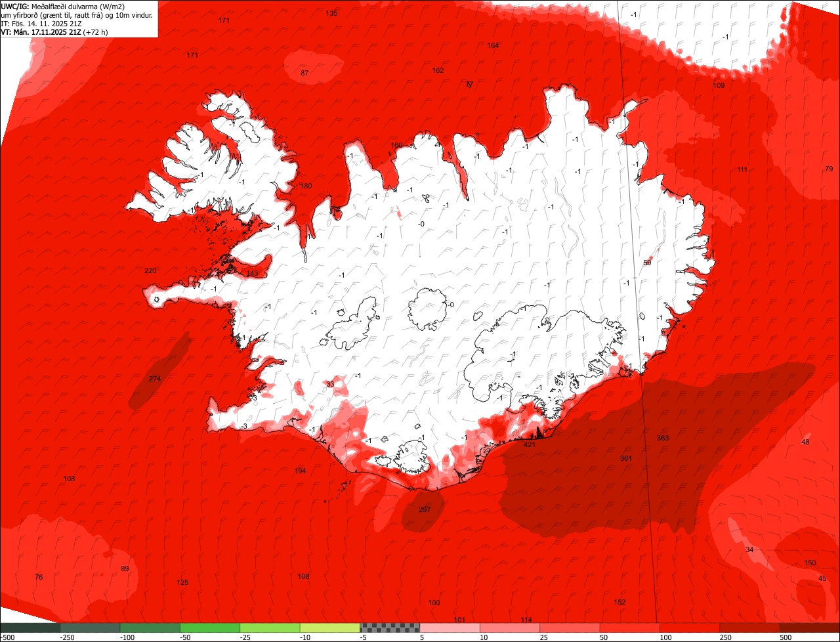Click the map value 45 in the southeast corner
This screenshot has height=642, width=840.
[822, 578]
